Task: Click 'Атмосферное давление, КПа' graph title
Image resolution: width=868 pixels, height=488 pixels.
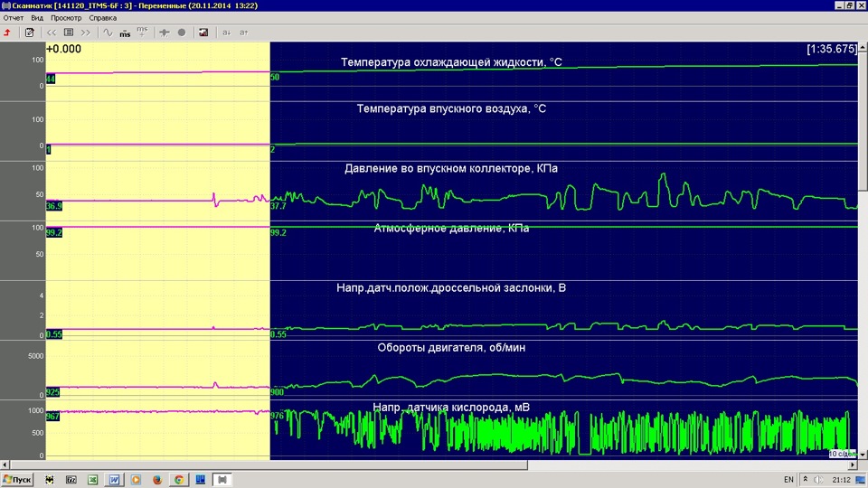Action: point(451,228)
